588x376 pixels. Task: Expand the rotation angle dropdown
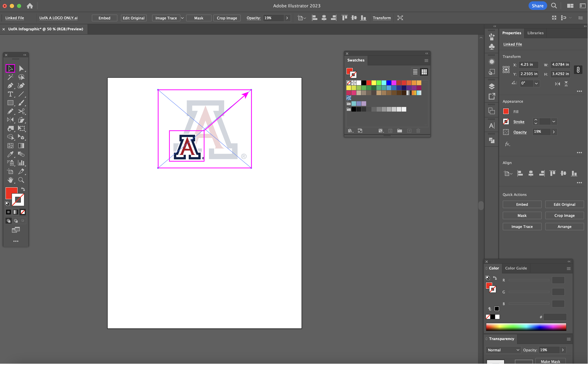(x=536, y=84)
